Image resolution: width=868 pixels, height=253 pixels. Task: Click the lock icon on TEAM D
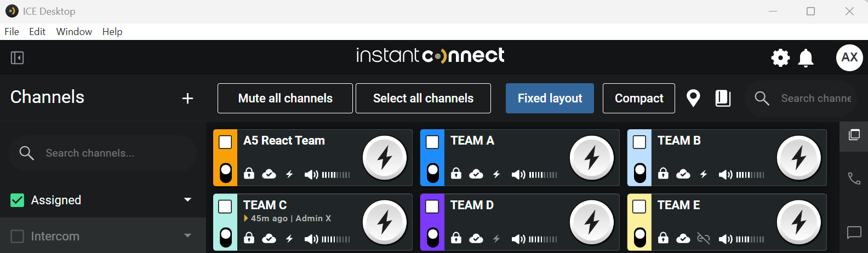pos(456,238)
